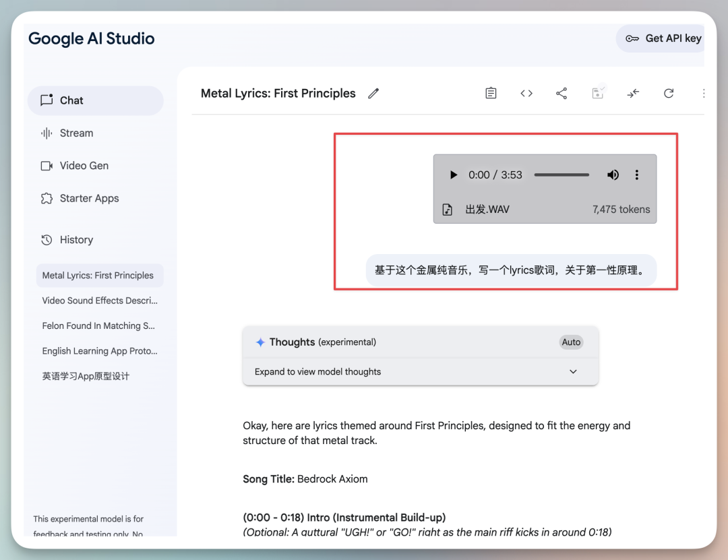
Task: Click the experimental model disclaimer text
Action: [x=88, y=526]
